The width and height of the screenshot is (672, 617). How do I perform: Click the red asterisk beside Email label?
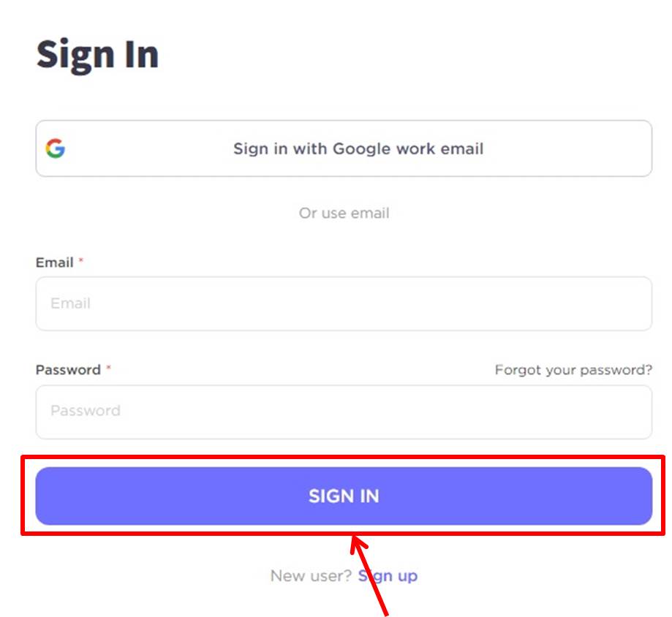tap(81, 260)
